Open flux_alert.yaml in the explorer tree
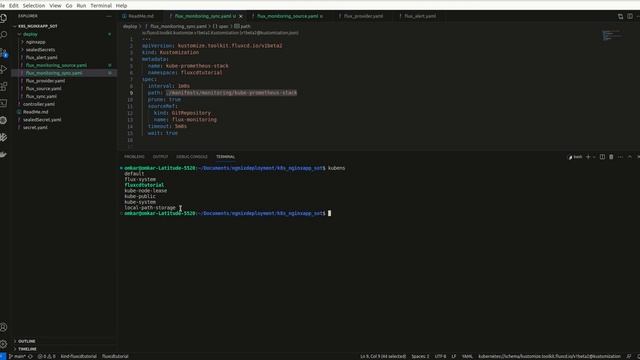Image resolution: width=640 pixels, height=360 pixels. click(x=42, y=58)
